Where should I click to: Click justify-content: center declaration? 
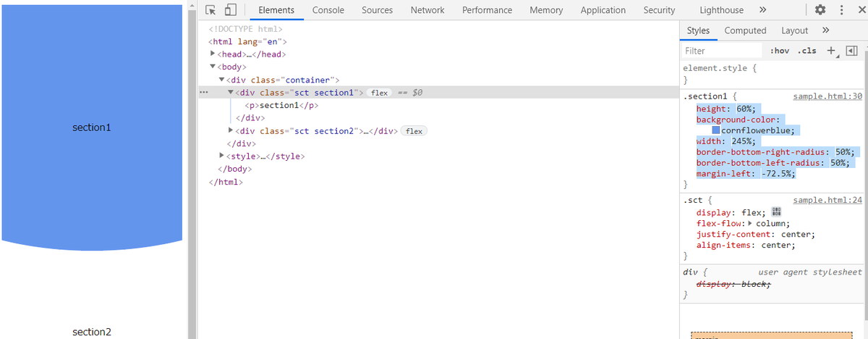click(x=756, y=234)
